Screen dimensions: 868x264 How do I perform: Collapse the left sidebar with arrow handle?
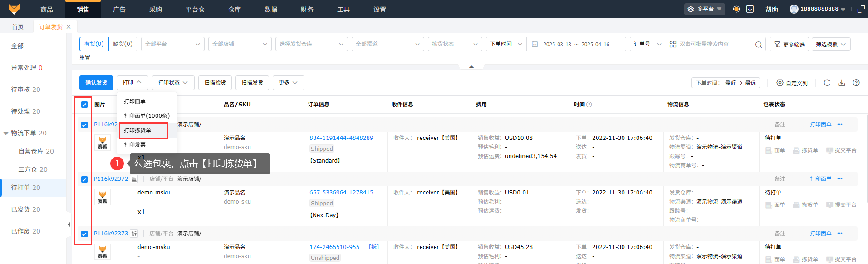pyautogui.click(x=69, y=224)
